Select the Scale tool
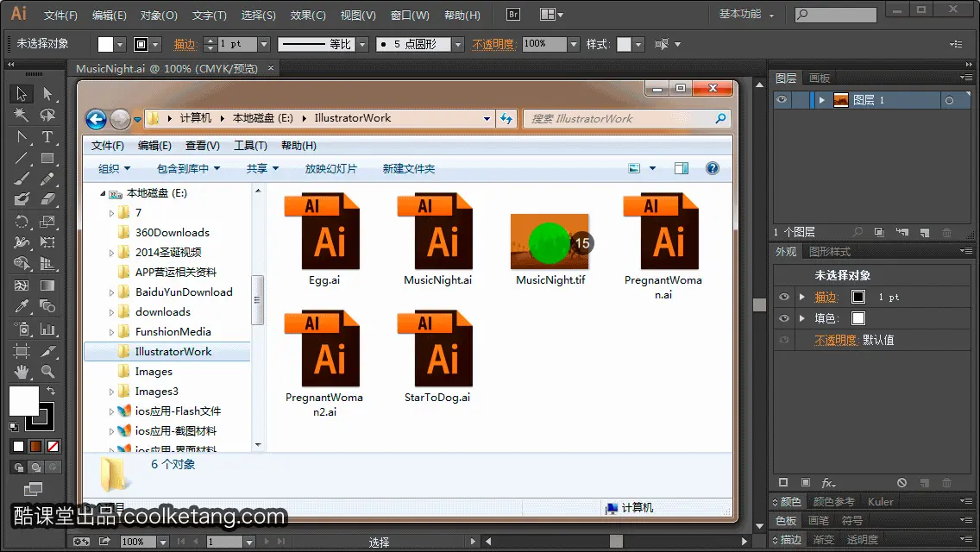 pyautogui.click(x=47, y=222)
